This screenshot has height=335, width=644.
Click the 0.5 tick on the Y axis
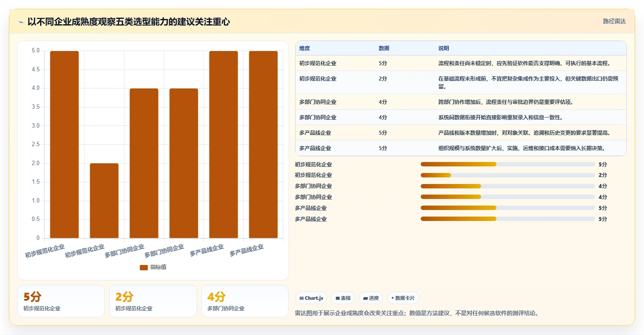[35, 219]
